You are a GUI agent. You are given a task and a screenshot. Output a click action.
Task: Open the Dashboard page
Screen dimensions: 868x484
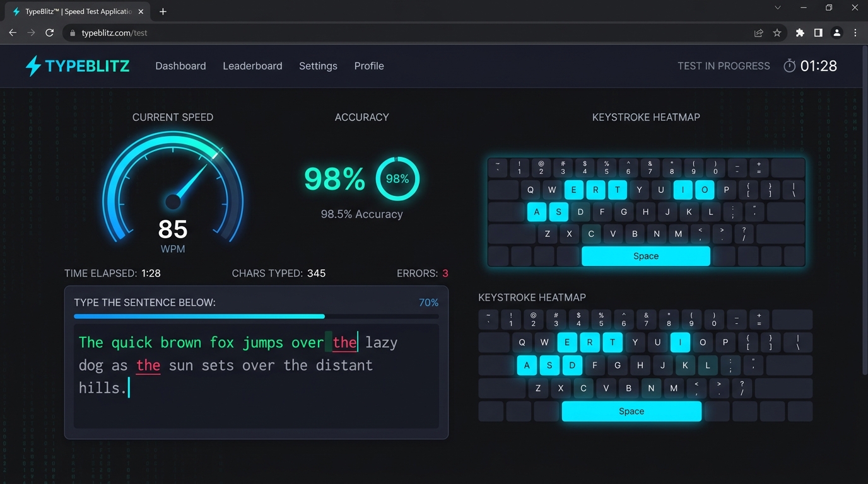pyautogui.click(x=180, y=66)
